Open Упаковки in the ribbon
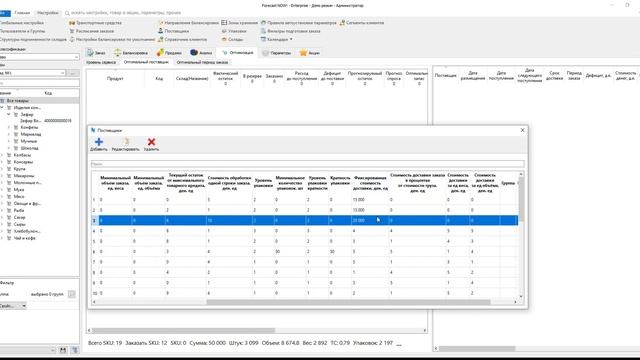The width and height of the screenshot is (640, 360). [x=234, y=31]
